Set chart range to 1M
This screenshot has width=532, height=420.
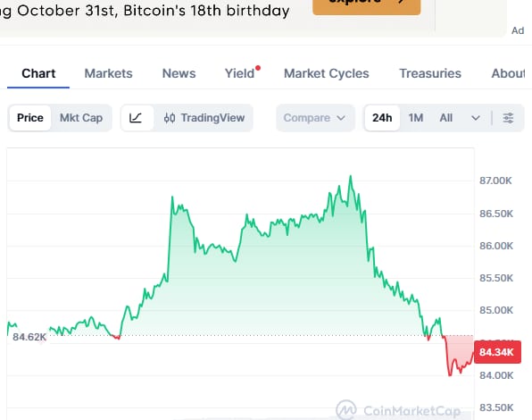pos(416,118)
